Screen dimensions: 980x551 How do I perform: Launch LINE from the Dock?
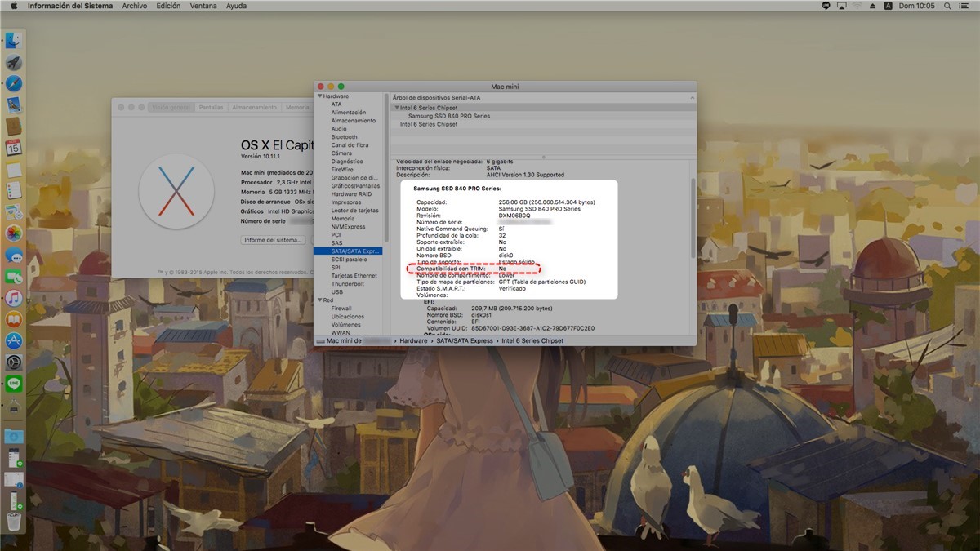[x=13, y=383]
